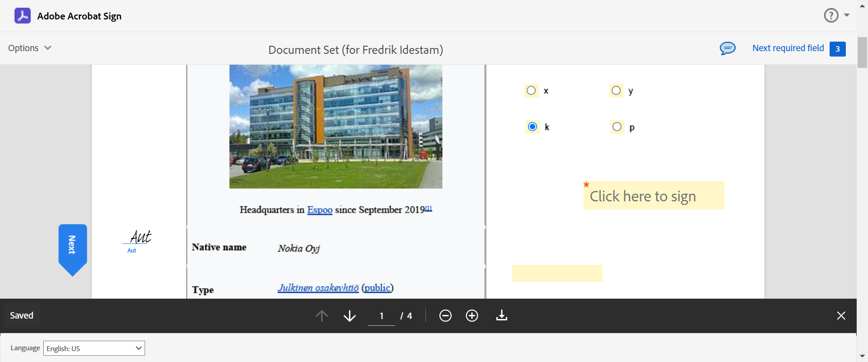Click the remaining required fields count badge
This screenshot has height=362, width=868.
(x=838, y=49)
